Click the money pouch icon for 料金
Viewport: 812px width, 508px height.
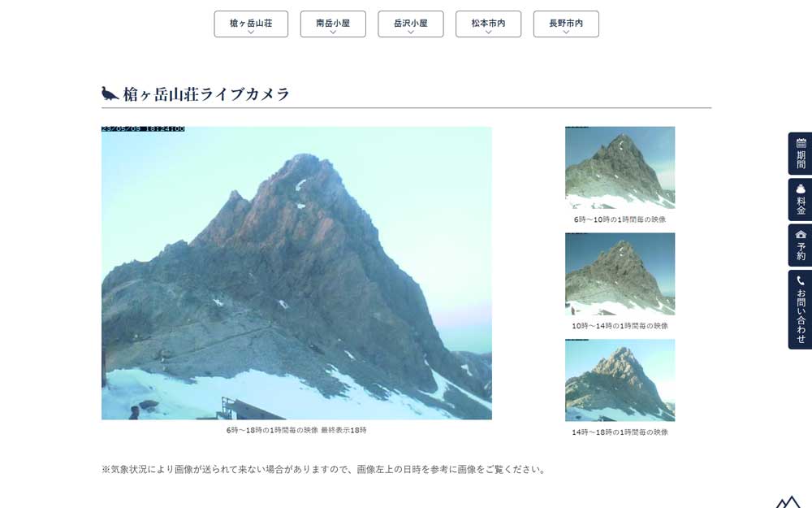[801, 189]
